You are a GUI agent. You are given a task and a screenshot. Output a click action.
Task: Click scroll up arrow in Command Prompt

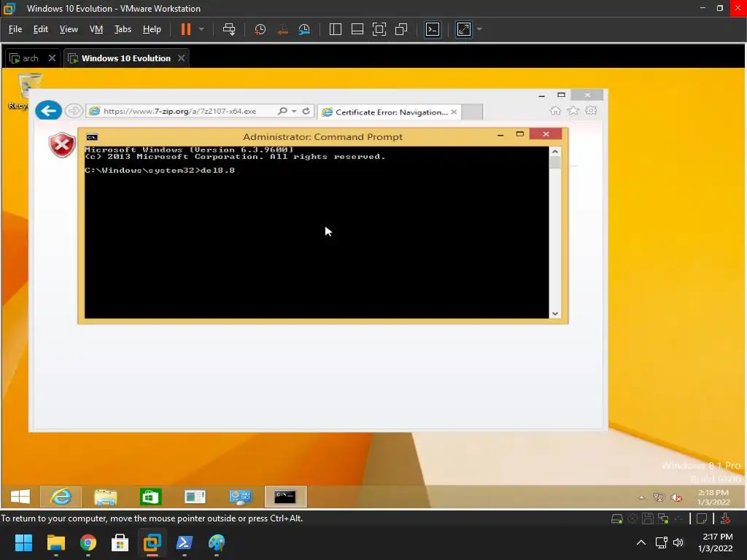[x=555, y=152]
